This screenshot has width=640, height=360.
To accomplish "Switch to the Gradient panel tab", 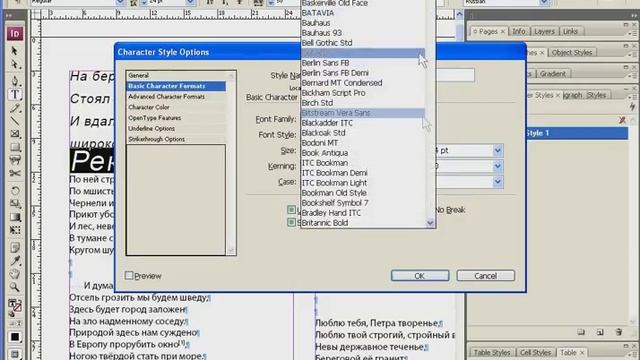I will 553,74.
